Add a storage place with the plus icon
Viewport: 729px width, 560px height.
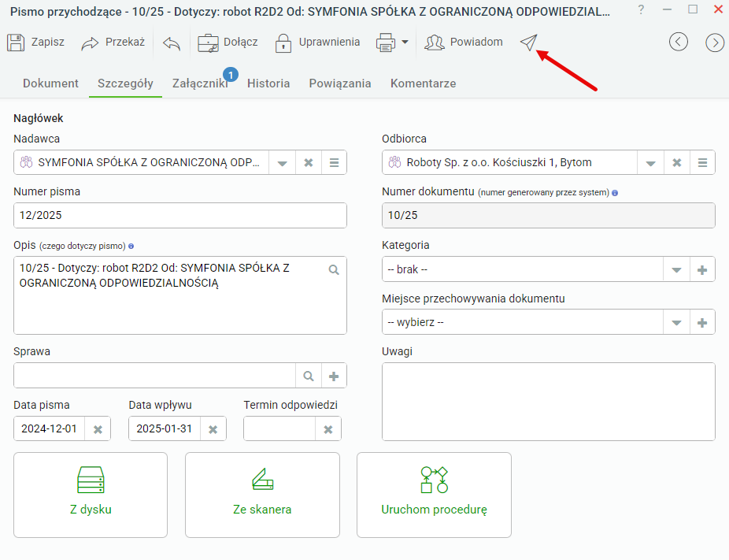(x=702, y=323)
